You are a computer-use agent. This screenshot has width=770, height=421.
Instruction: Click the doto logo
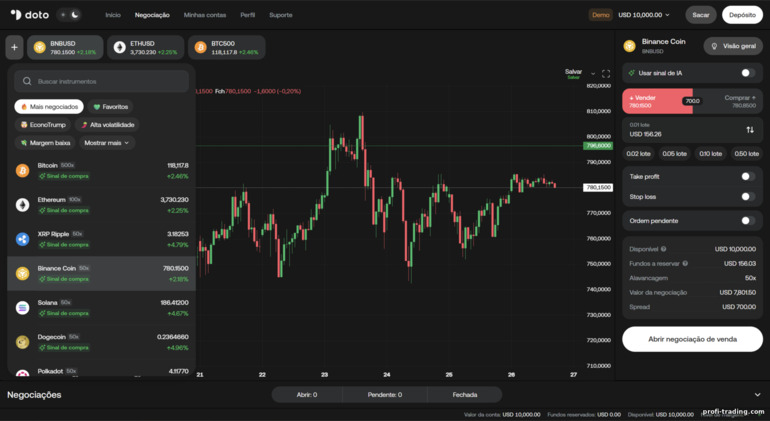click(x=30, y=15)
